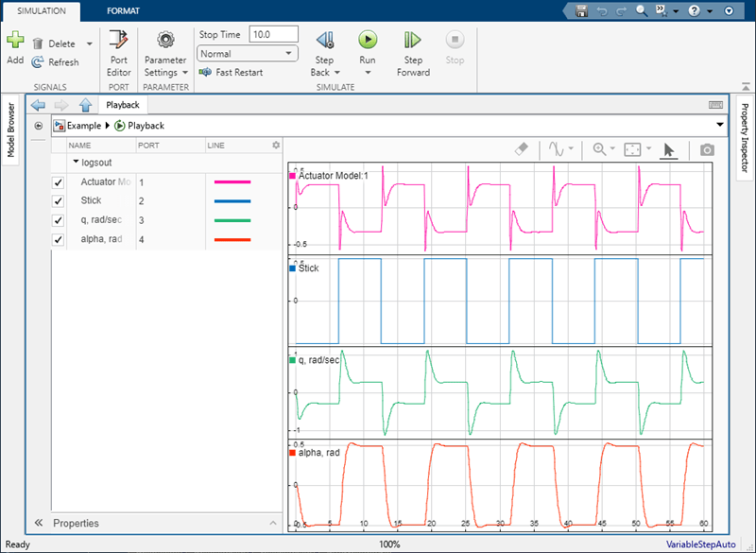
Task: Click the VariableStepAuto solver link
Action: (701, 544)
